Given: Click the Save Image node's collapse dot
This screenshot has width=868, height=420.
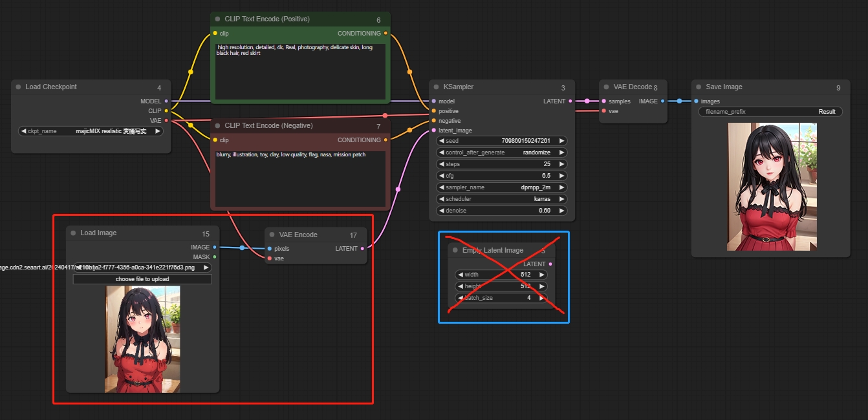Looking at the screenshot, I should point(699,87).
